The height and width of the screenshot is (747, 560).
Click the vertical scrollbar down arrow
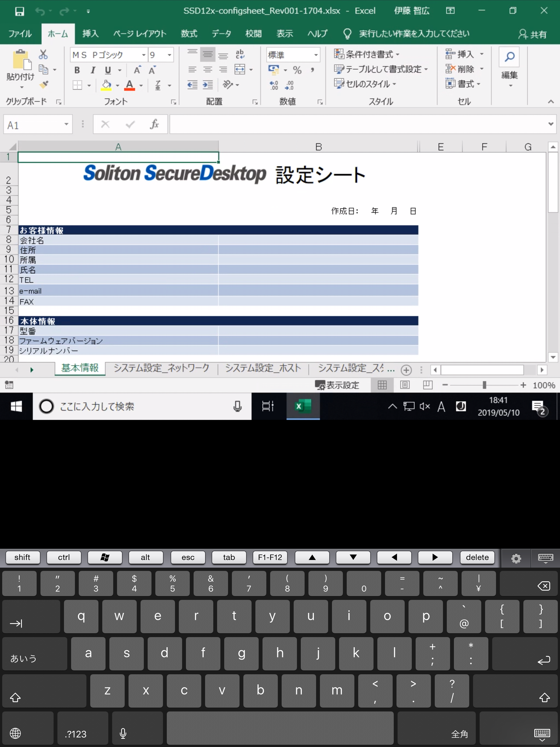coord(553,357)
